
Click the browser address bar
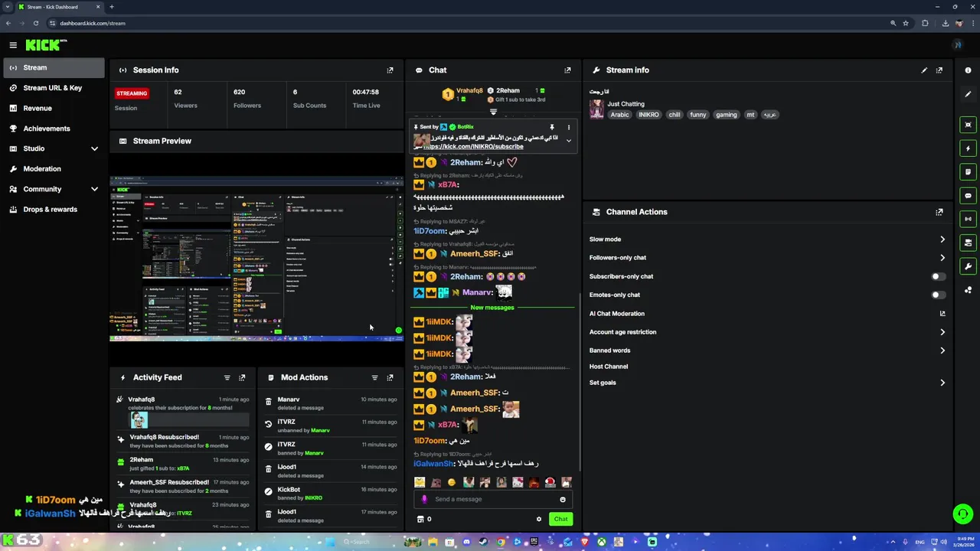[x=467, y=23]
